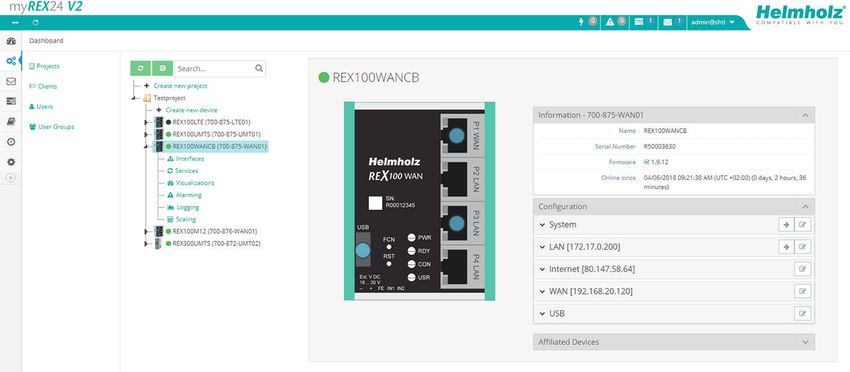
Task: Select the gears configuration icon in sidebar
Action: [x=11, y=61]
